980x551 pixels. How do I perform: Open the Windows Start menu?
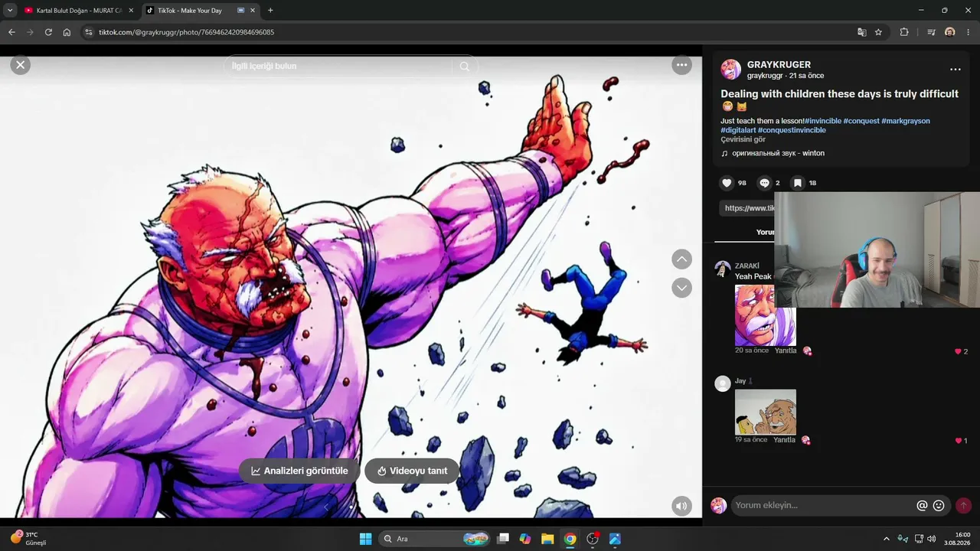[365, 539]
